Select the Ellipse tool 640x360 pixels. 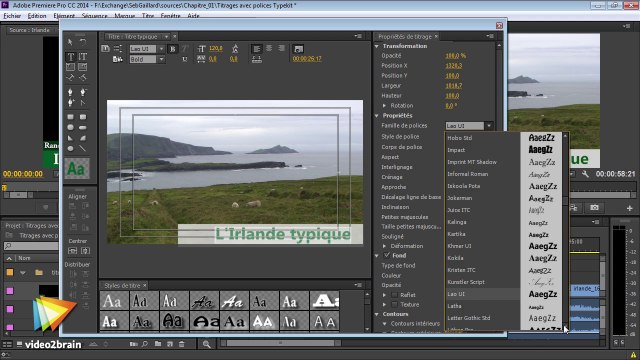(70, 149)
